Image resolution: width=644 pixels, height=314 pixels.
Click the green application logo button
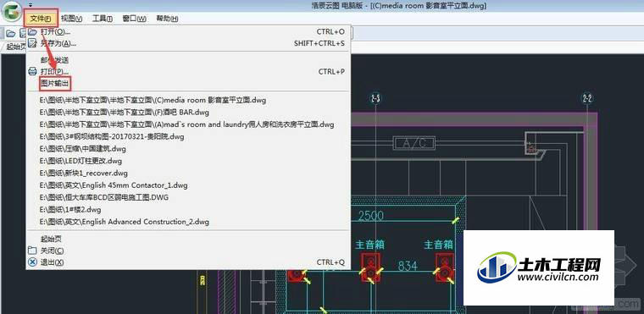coord(11,13)
